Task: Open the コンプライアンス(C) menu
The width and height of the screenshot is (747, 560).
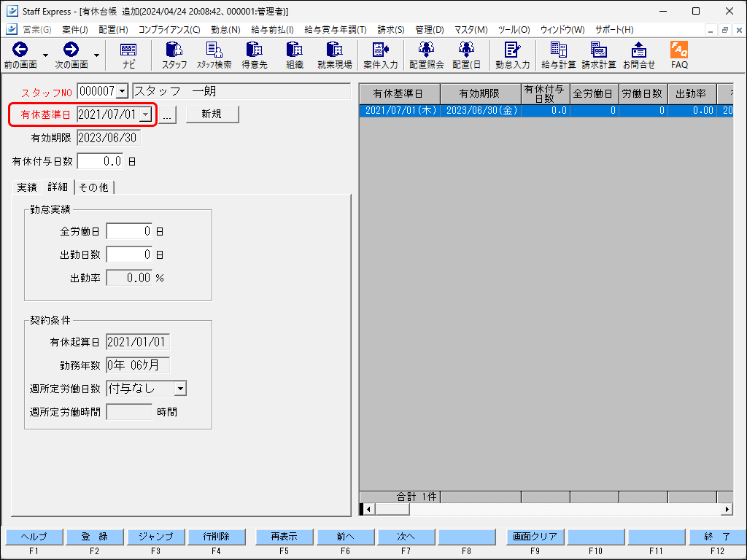Action: click(x=169, y=29)
